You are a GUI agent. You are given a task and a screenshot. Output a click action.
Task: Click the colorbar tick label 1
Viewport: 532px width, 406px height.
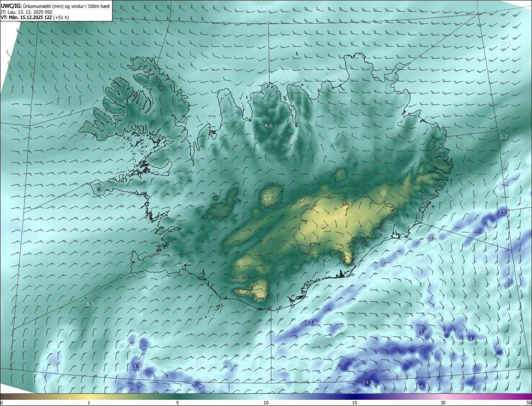click(x=89, y=403)
